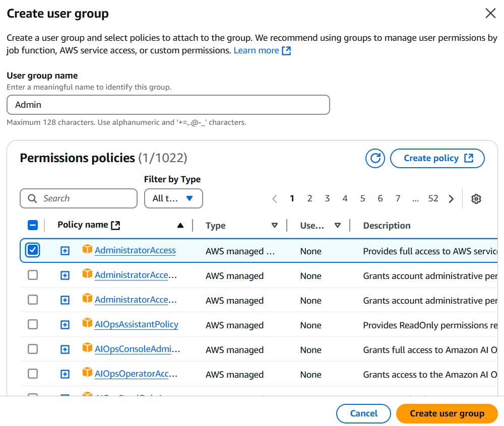Check the AIOpsAssistantPolicy checkbox
This screenshot has height=426, width=504.
pyautogui.click(x=33, y=325)
